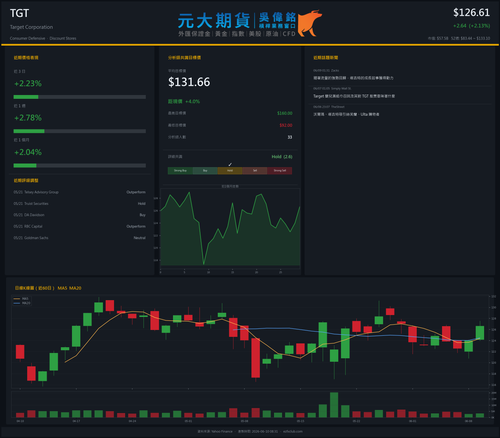Click the +4.0% upside value

click(x=193, y=101)
